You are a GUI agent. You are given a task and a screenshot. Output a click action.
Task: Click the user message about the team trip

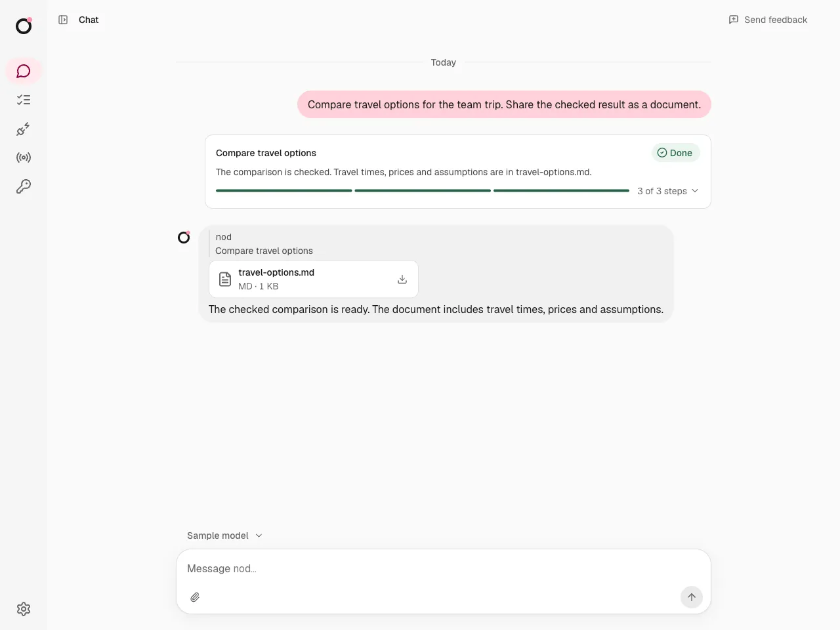[504, 104]
